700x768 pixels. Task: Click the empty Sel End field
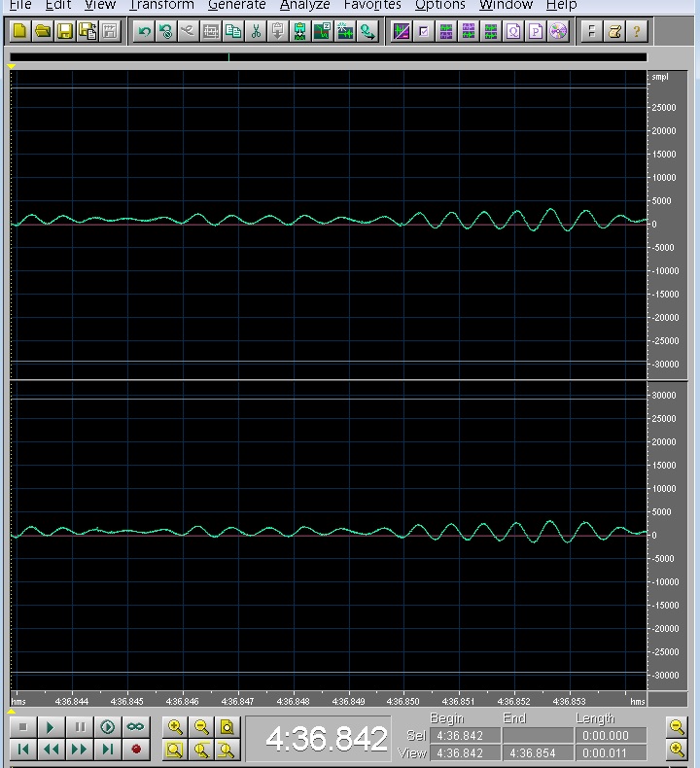tap(538, 736)
